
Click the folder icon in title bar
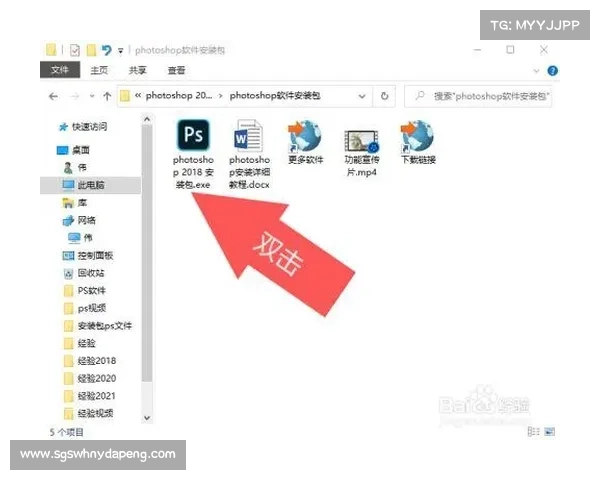tap(51, 50)
